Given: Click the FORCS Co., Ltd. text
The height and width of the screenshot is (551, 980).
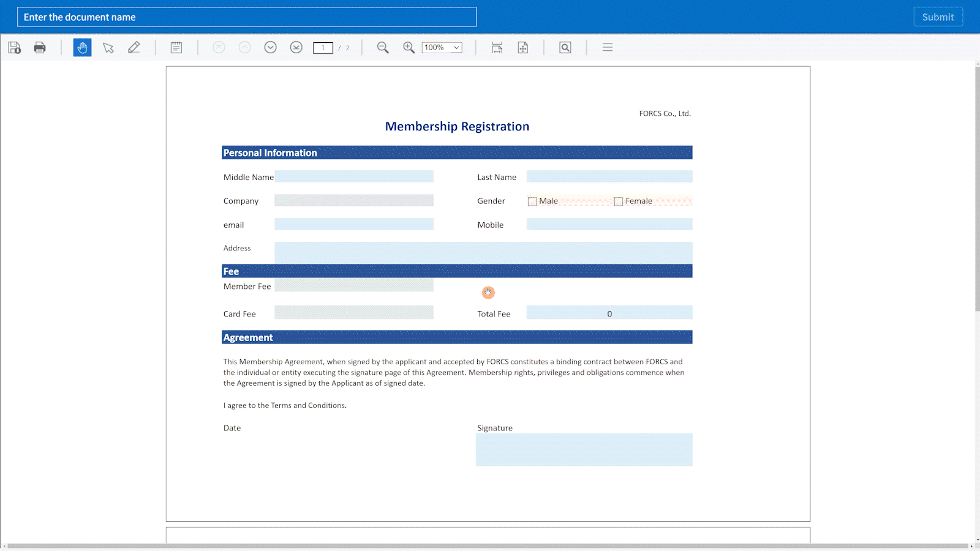Looking at the screenshot, I should [x=665, y=113].
